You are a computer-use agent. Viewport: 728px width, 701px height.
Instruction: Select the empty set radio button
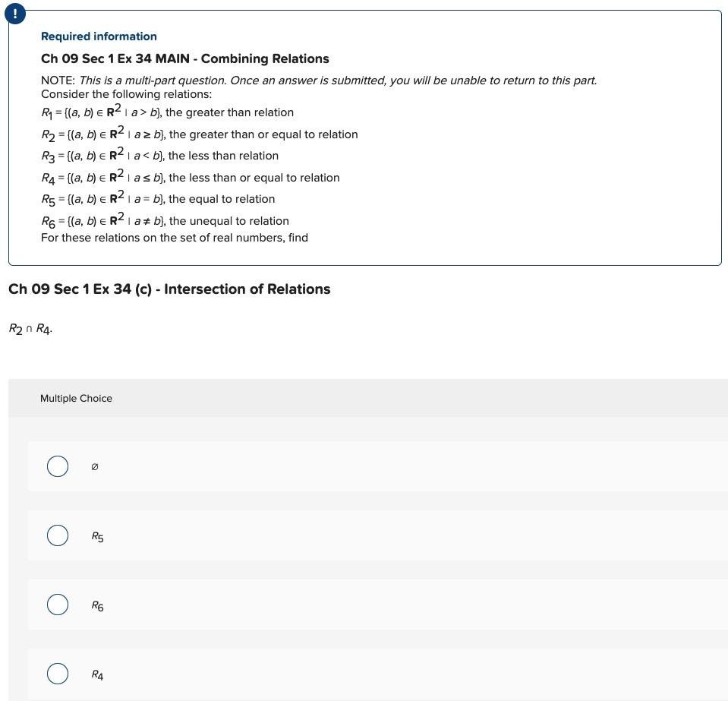point(58,466)
